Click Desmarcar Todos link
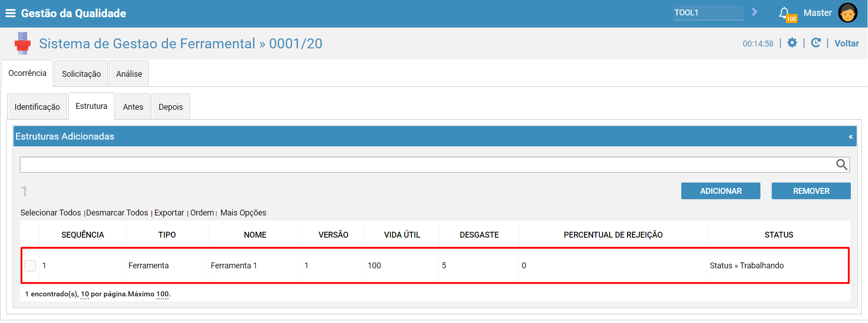Screen dimensions: 868x323 117,213
